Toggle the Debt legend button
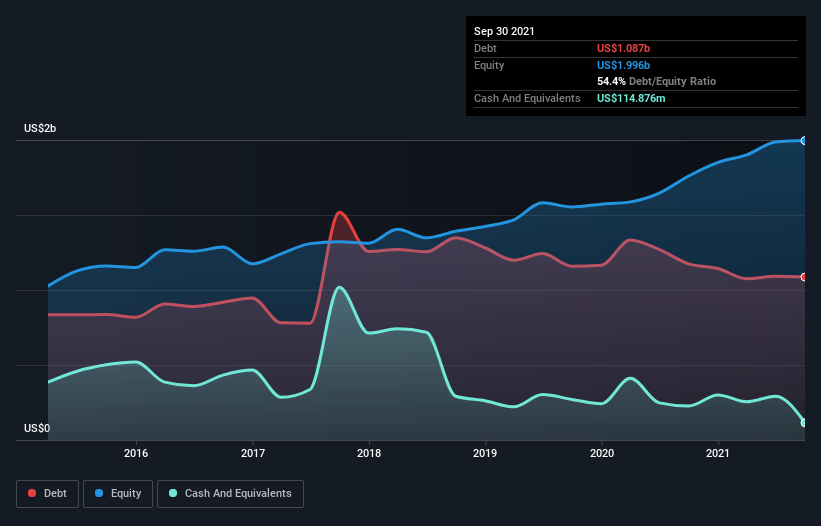 point(47,494)
